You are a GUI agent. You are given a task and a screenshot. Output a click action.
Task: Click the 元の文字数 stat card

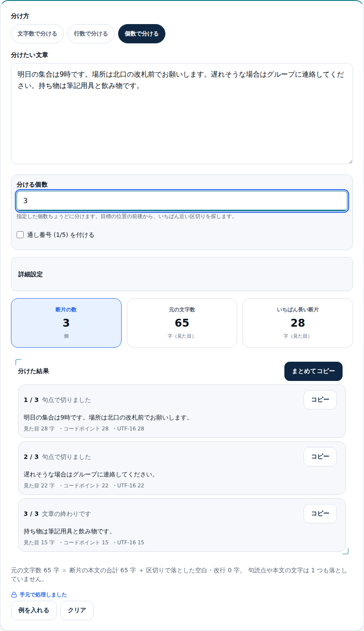point(182,323)
